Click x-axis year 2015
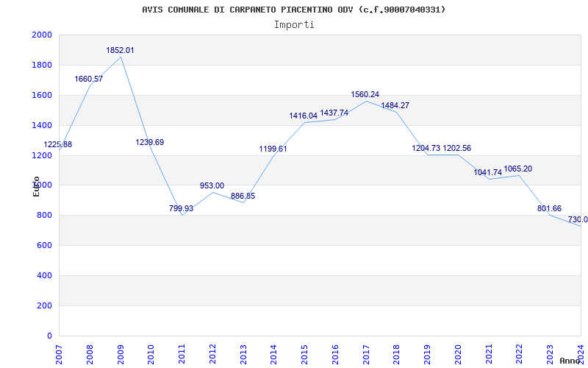 tap(305, 354)
